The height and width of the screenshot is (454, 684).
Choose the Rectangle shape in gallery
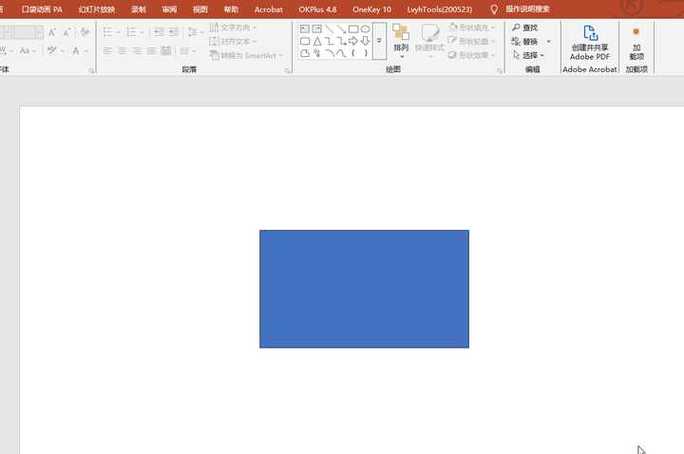[353, 29]
